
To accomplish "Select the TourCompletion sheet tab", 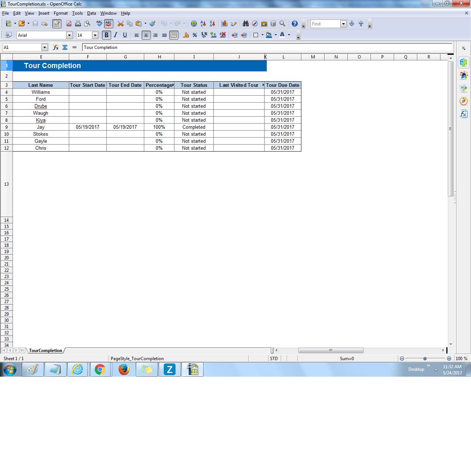I will pyautogui.click(x=46, y=351).
